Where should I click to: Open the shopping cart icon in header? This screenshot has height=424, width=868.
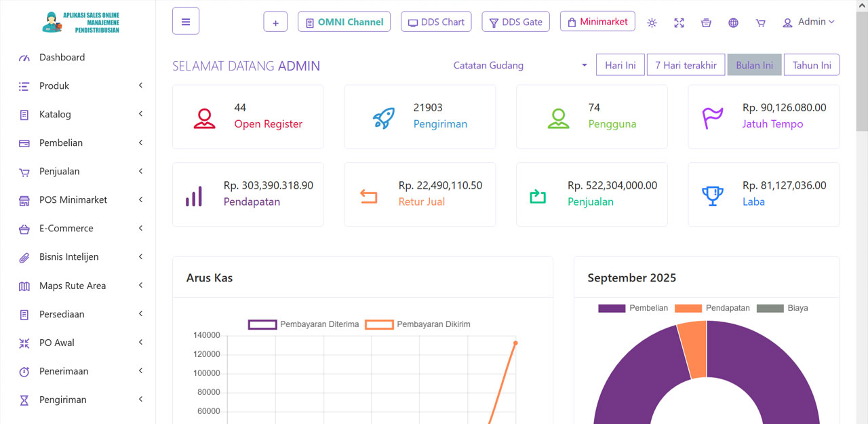[760, 22]
